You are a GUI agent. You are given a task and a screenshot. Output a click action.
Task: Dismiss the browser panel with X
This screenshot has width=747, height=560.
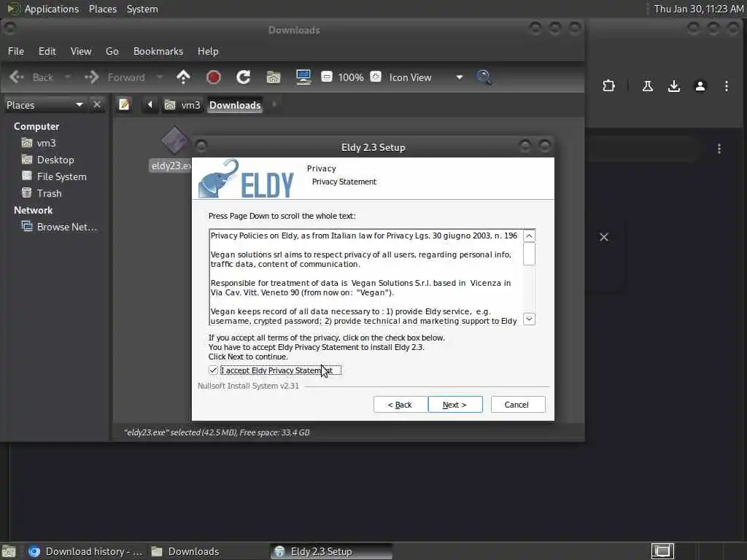click(603, 237)
